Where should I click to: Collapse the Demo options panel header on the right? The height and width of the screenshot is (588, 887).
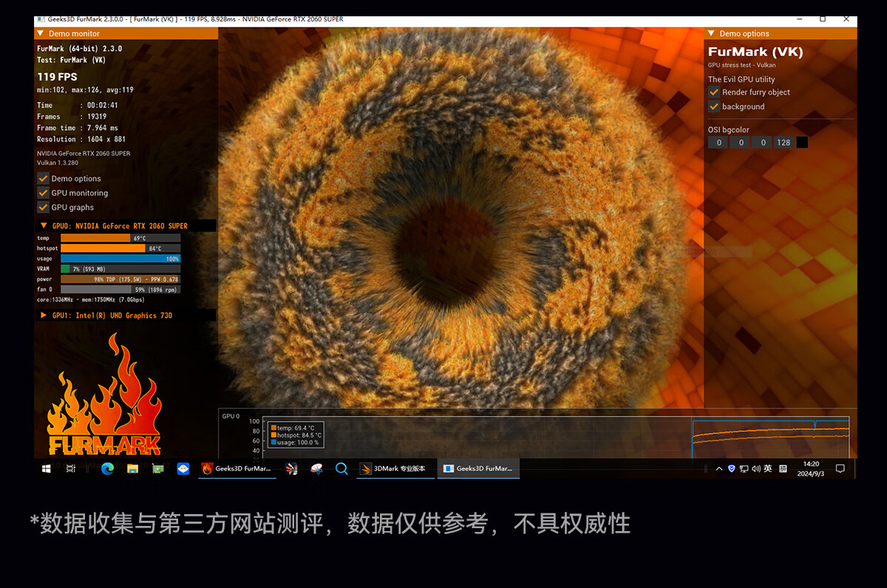(x=781, y=33)
